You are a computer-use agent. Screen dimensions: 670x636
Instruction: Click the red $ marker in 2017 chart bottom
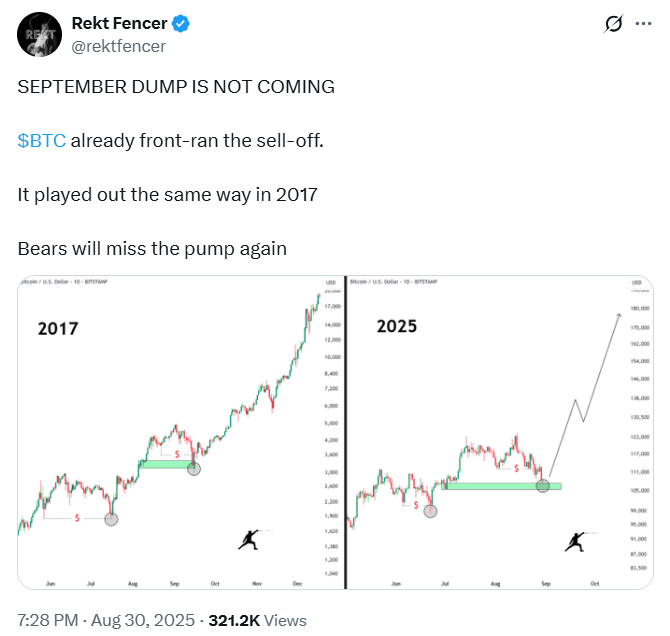pyautogui.click(x=77, y=518)
